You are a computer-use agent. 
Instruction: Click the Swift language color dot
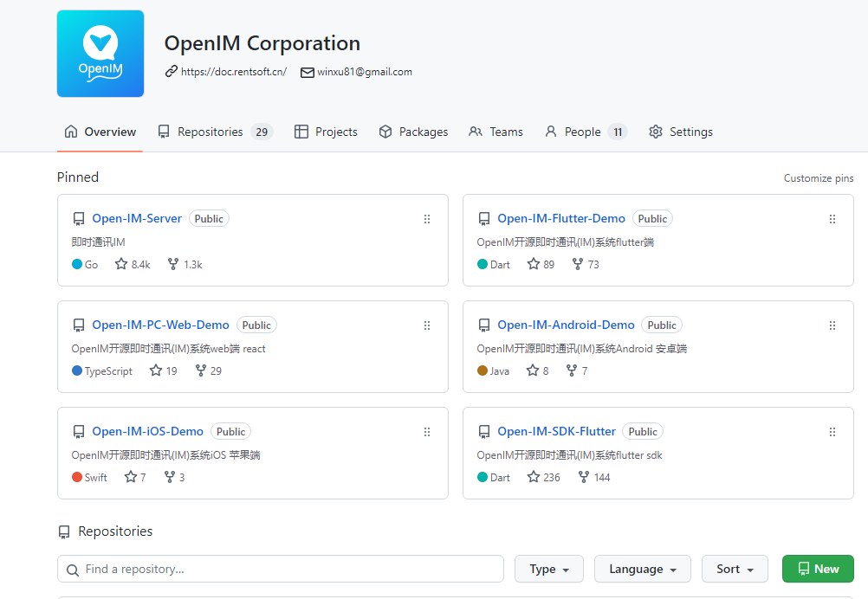(77, 477)
